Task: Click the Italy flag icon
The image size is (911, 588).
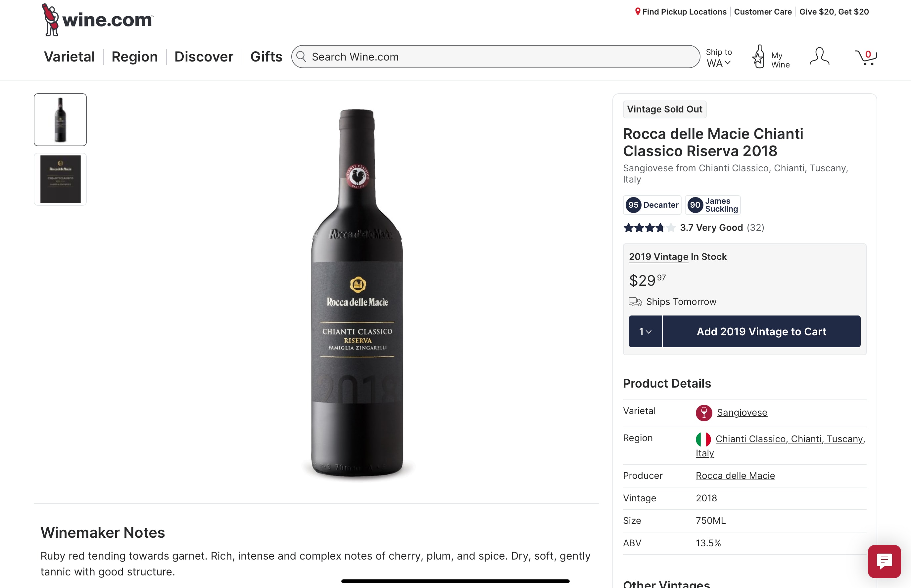Action: (x=703, y=439)
